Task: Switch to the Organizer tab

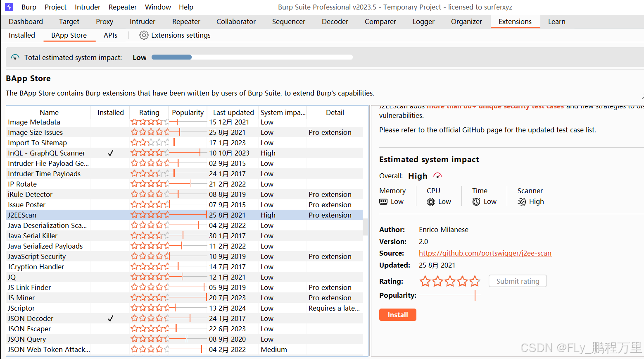Action: pyautogui.click(x=466, y=22)
